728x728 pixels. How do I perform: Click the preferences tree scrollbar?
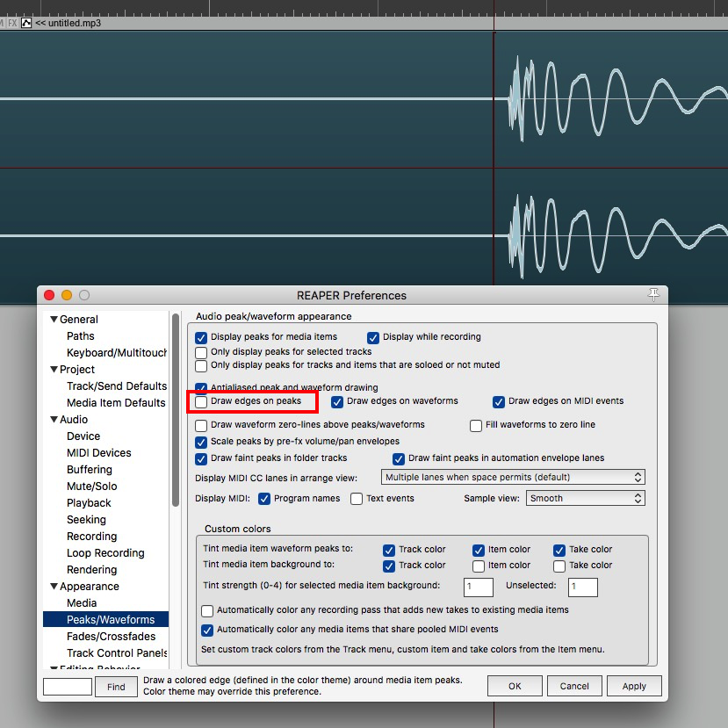coord(176,410)
